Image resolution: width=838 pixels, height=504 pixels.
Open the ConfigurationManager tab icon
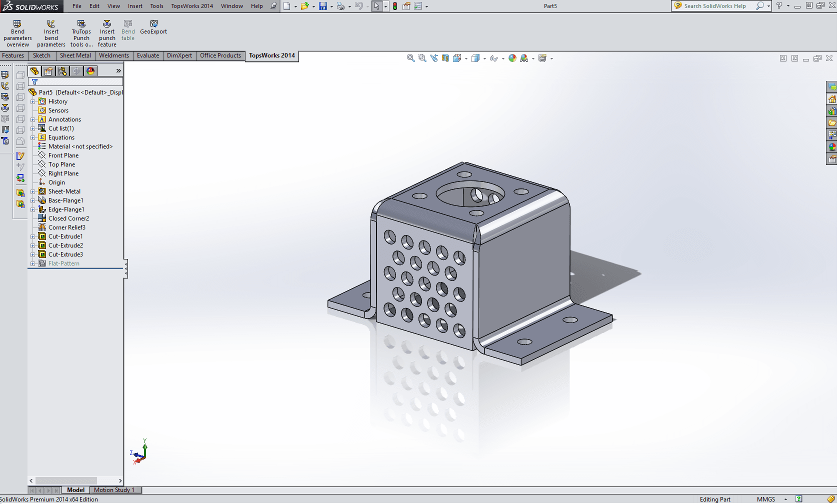click(62, 71)
